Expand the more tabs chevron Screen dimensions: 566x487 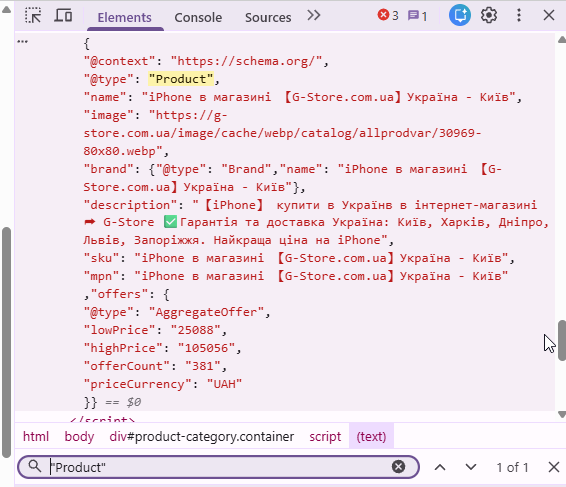point(314,16)
